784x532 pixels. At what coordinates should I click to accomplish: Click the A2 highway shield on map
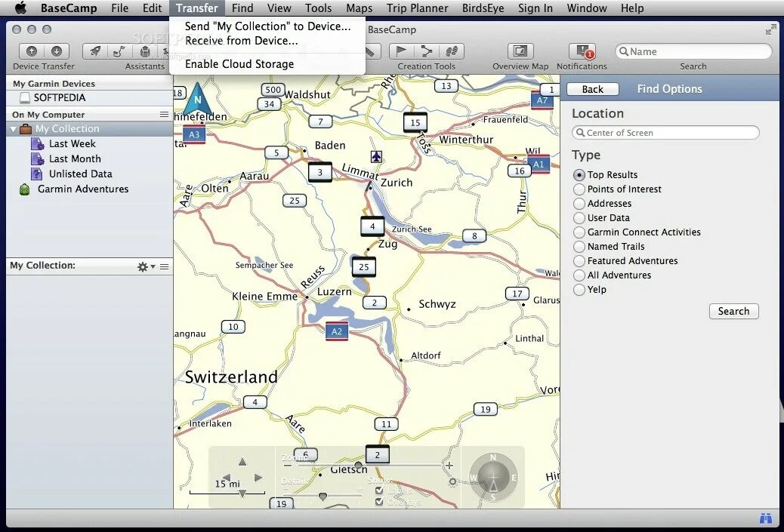[x=337, y=331]
